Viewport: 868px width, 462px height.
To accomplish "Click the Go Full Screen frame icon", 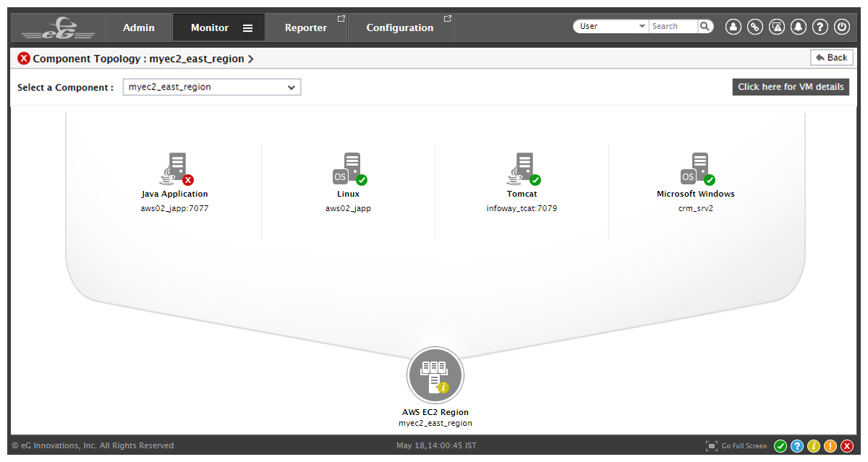I will [712, 445].
